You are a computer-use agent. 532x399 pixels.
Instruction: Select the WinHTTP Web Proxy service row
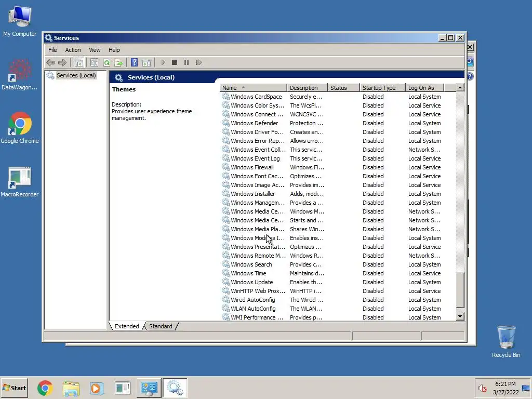[338, 291]
